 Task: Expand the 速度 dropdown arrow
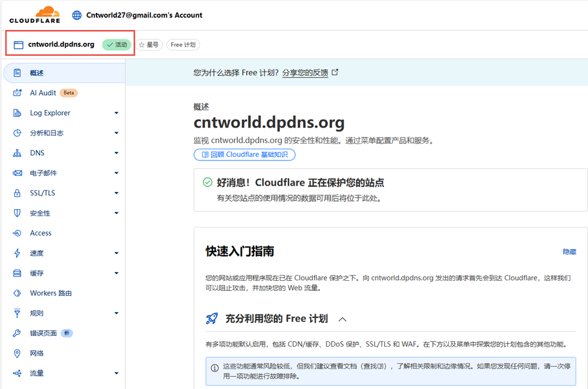point(116,253)
